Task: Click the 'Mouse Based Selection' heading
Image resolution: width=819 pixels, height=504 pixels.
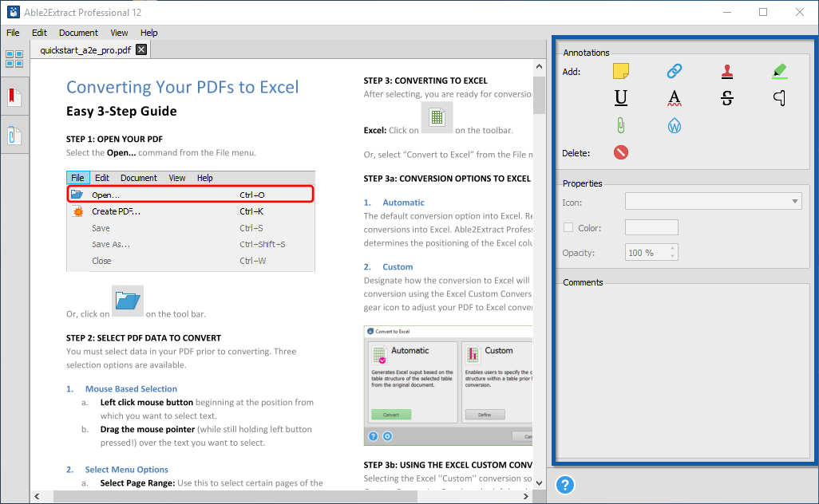Action: coord(131,388)
